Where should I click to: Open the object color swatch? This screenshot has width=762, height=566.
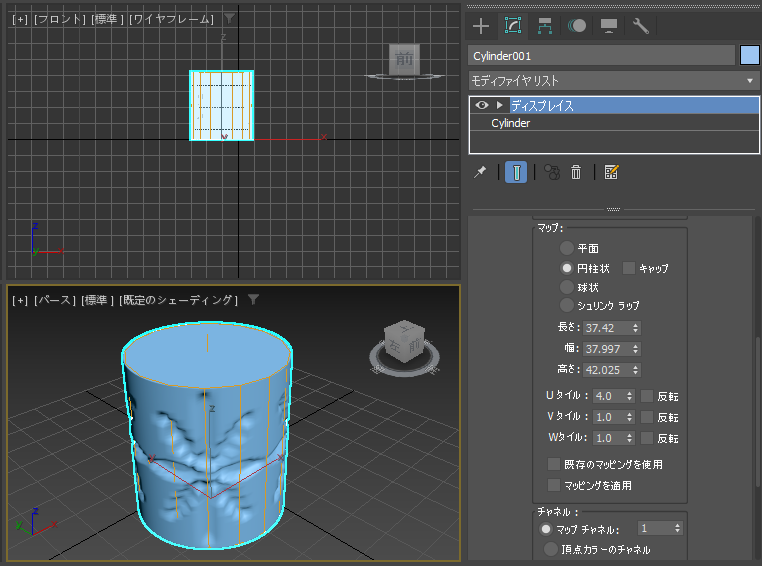point(749,55)
